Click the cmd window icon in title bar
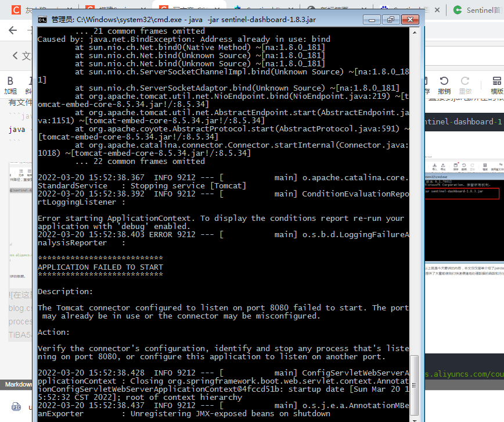This screenshot has height=422, width=504. [42, 20]
